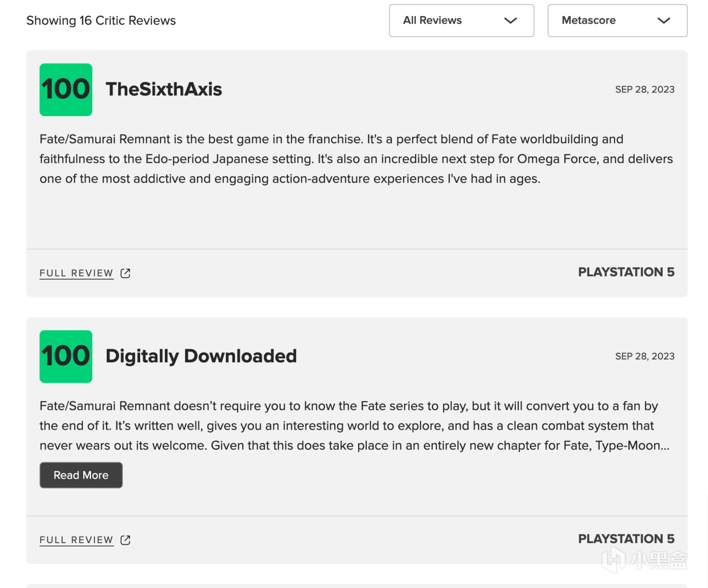Click PLAYSTATION 5 label on TheSixthAxis review

point(626,272)
